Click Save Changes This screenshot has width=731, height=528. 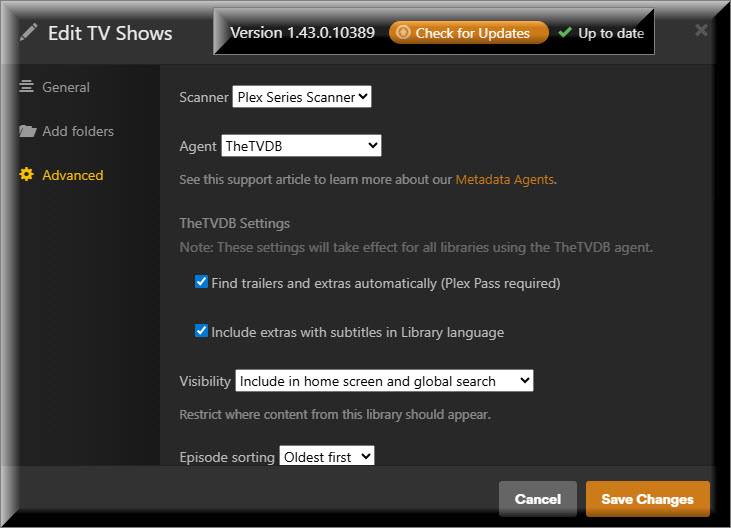[x=648, y=499]
